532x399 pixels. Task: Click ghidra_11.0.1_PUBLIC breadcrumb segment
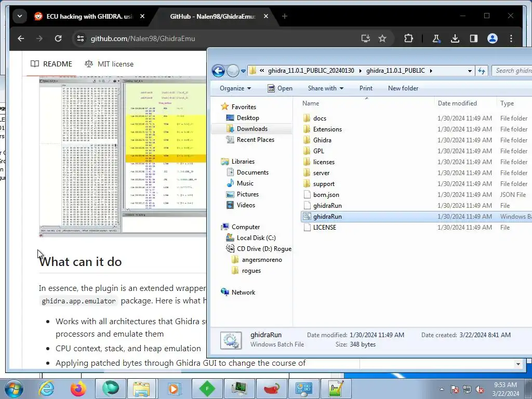(395, 71)
